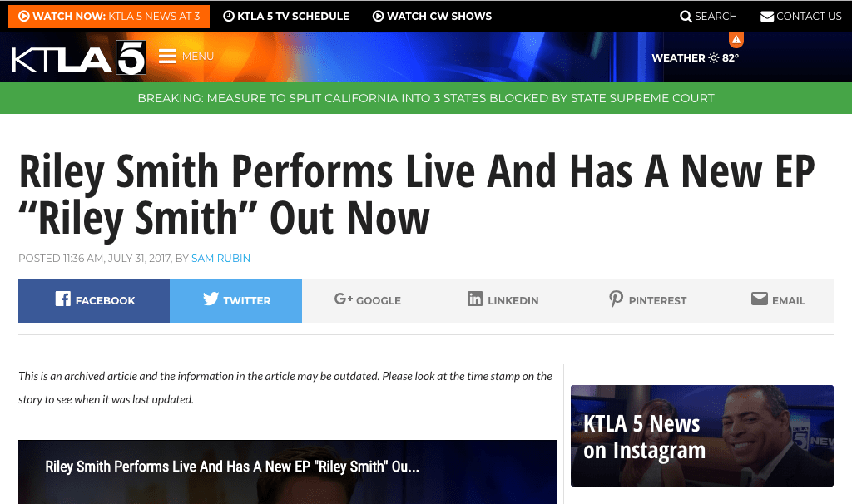
Task: Share the article on Twitter
Action: tap(235, 300)
